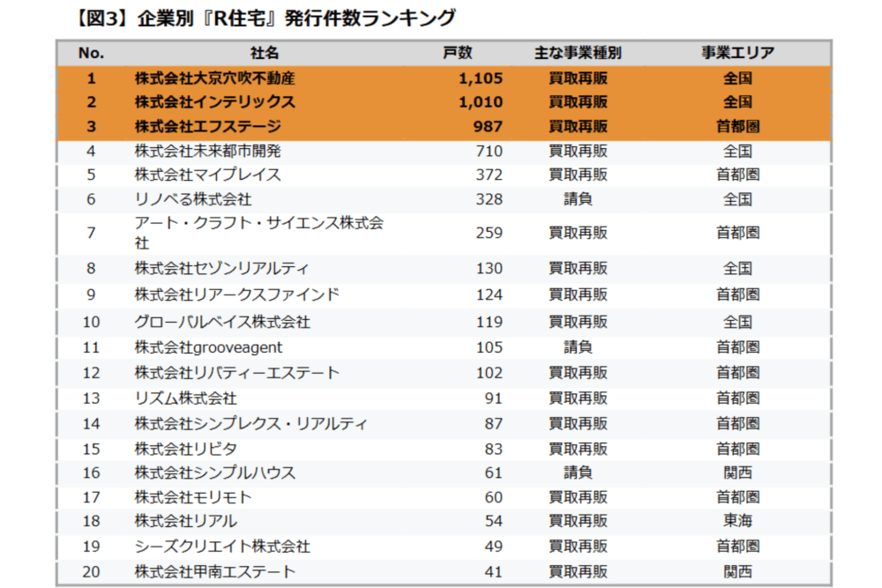
Task: Click the value 259
Action: click(x=489, y=233)
